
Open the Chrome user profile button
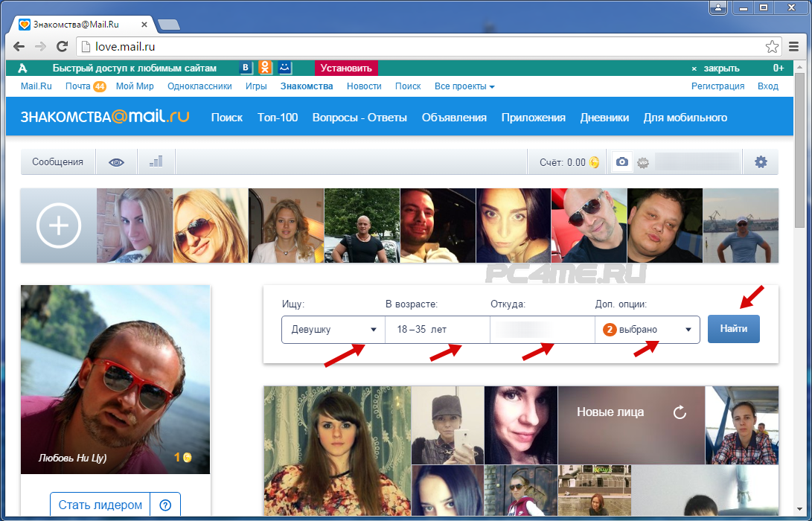pyautogui.click(x=718, y=7)
